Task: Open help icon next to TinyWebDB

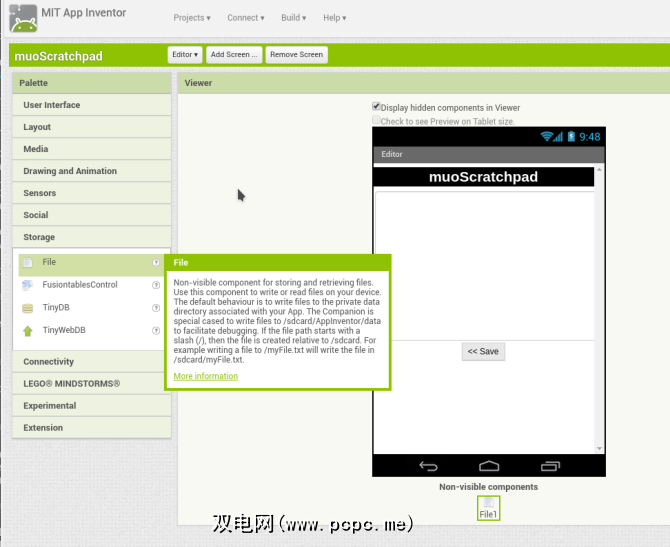Action: pyautogui.click(x=156, y=330)
